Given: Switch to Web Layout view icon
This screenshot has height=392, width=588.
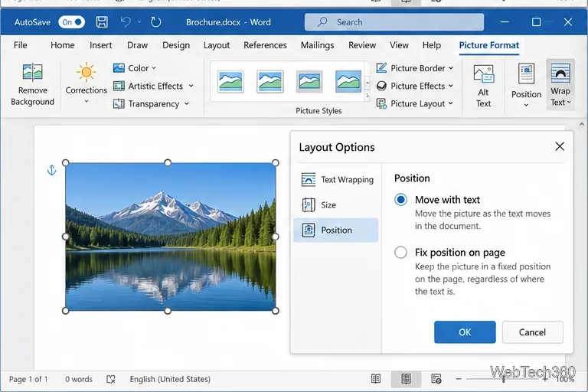Looking at the screenshot, I should [436, 379].
